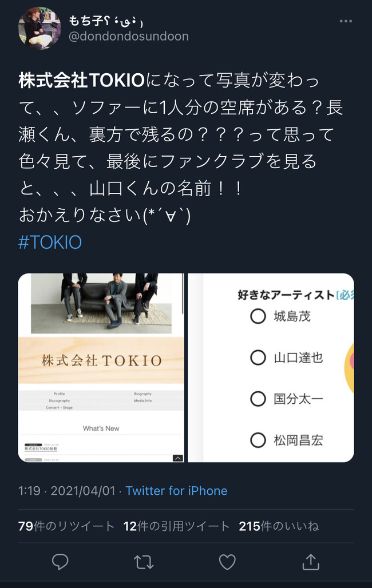The height and width of the screenshot is (588, 372).
Task: Select the 松岡昌宏 radio button
Action: coord(258,440)
